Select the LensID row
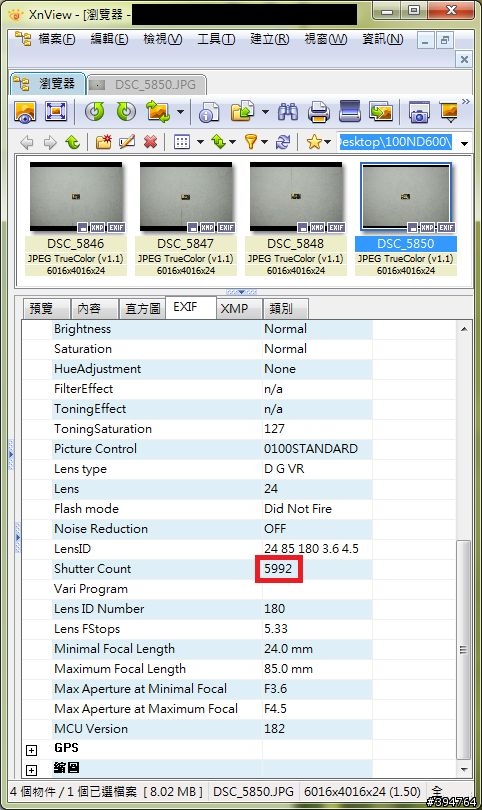 pyautogui.click(x=212, y=549)
